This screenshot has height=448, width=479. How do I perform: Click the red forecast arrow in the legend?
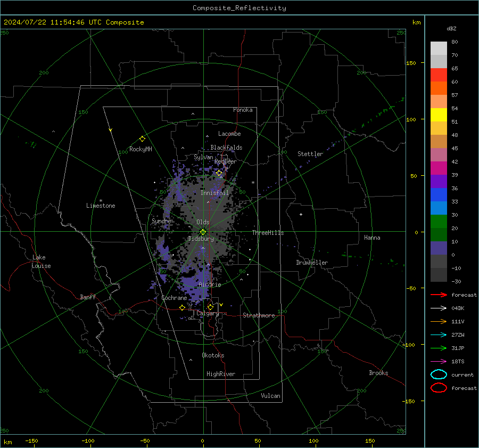439,295
